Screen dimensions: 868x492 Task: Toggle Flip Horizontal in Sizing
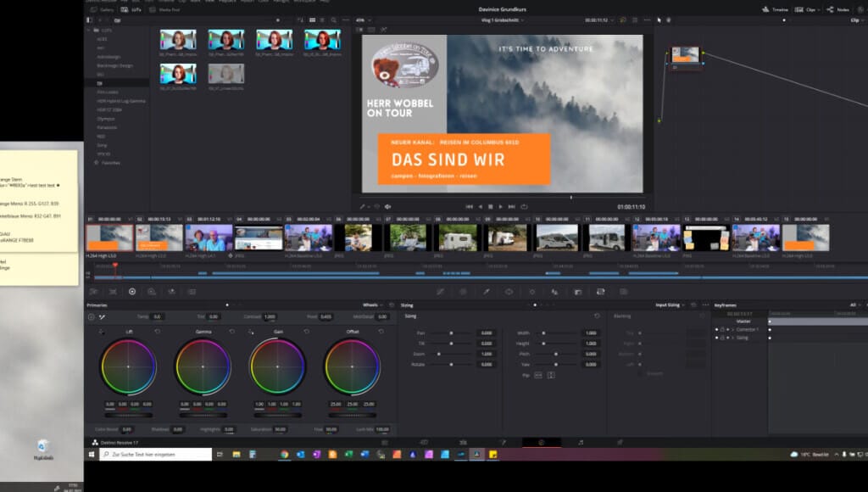coord(538,375)
